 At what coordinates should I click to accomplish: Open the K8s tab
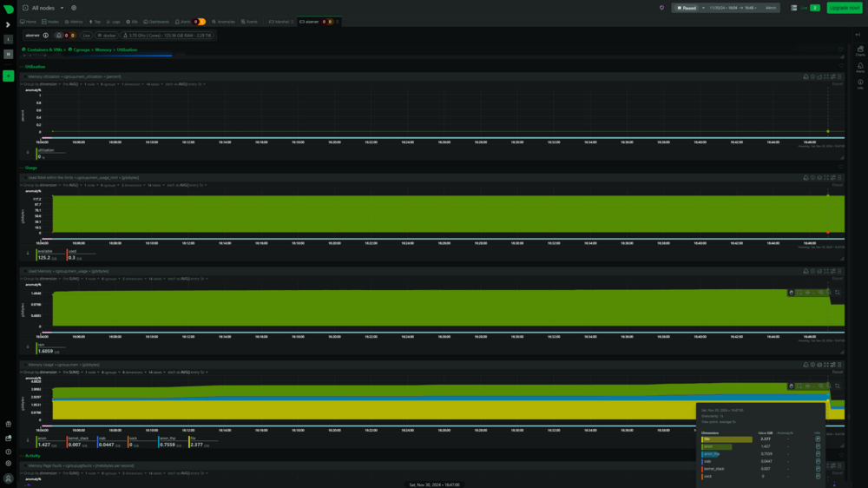[x=132, y=22]
